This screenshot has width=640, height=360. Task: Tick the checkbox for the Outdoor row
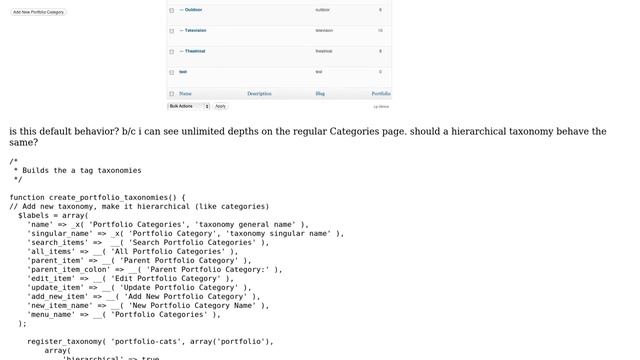pos(171,10)
